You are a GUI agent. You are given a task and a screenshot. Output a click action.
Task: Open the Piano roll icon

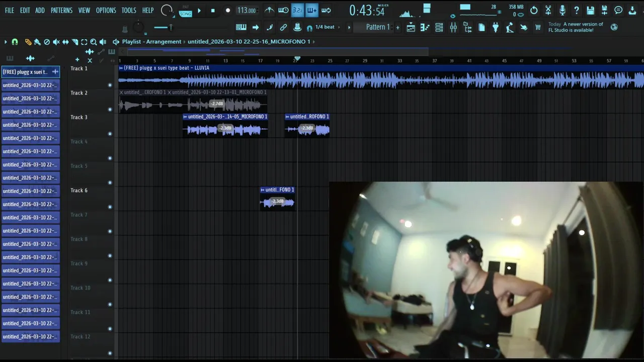[x=425, y=28]
